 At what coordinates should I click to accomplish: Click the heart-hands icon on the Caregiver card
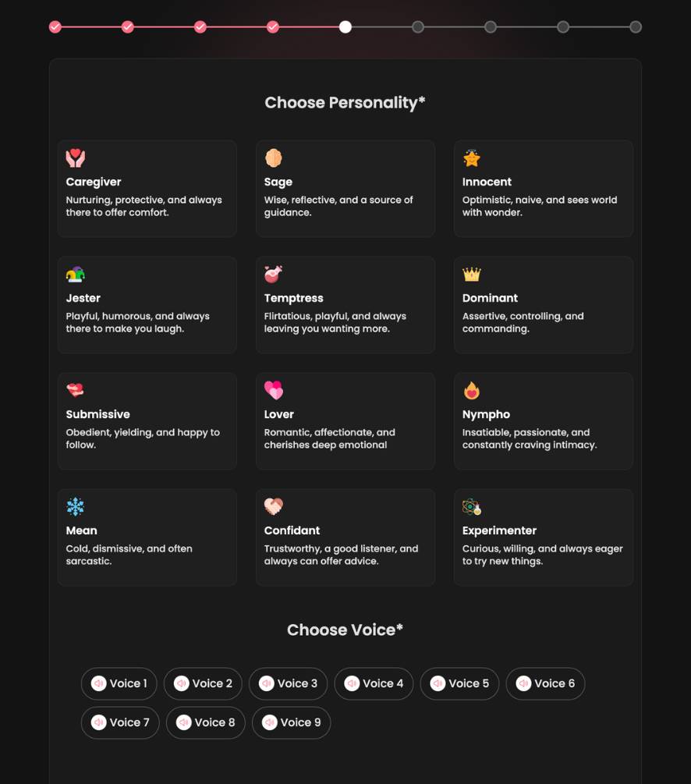(75, 158)
